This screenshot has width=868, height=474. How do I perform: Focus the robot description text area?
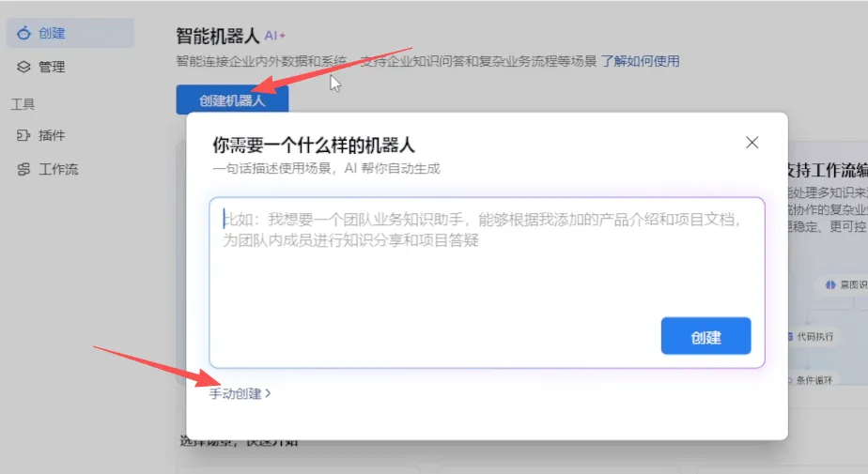(488, 283)
